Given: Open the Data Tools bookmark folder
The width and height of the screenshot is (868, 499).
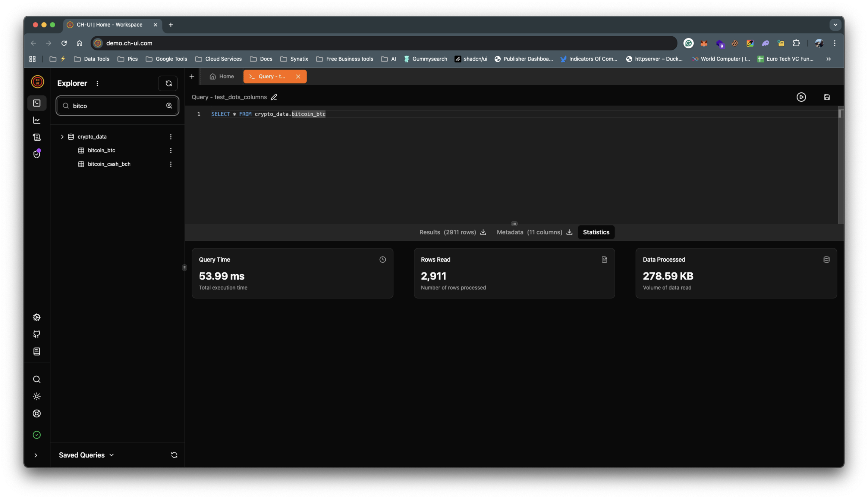Looking at the screenshot, I should point(92,59).
